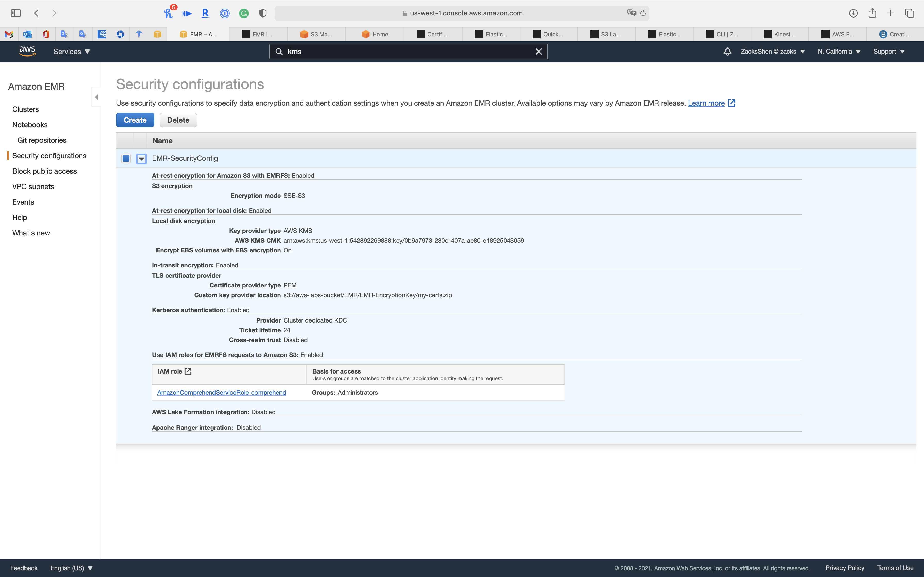Click the Safari sidebar toggle icon
The width and height of the screenshot is (924, 577).
(16, 13)
